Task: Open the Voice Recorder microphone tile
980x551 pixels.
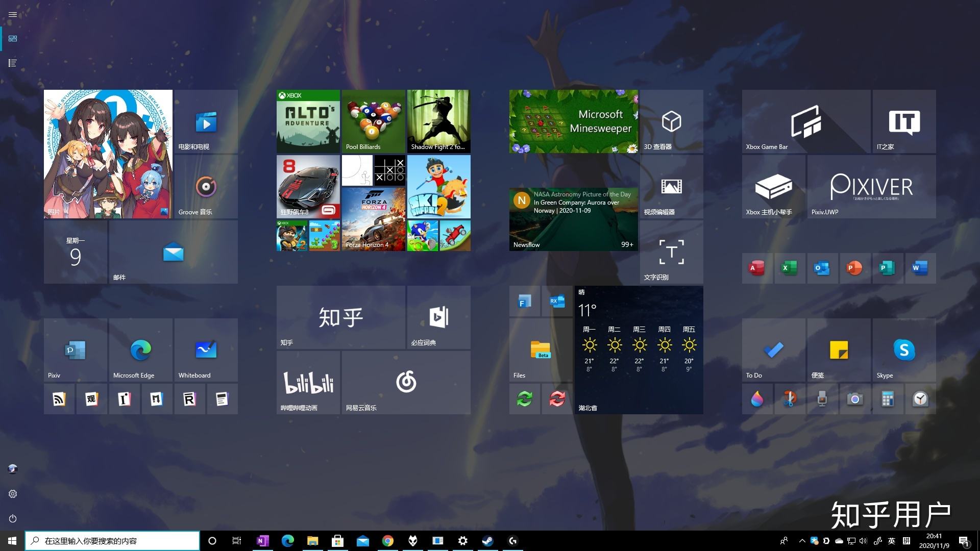Action: pyautogui.click(x=822, y=399)
